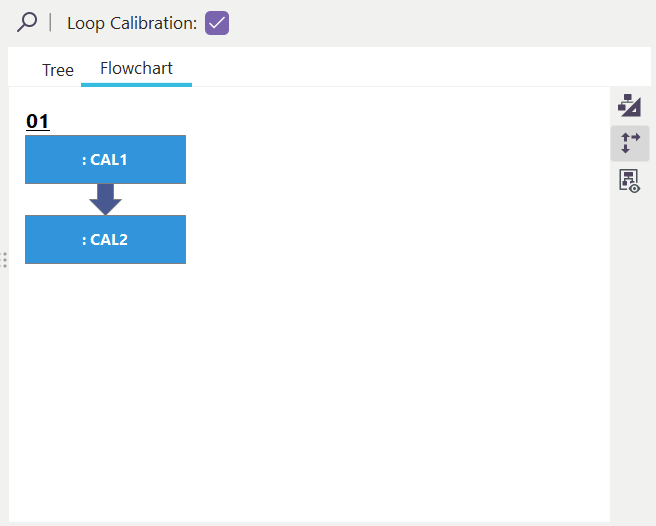Click the separator beside the search icon
The width and height of the screenshot is (656, 526).
click(x=50, y=22)
